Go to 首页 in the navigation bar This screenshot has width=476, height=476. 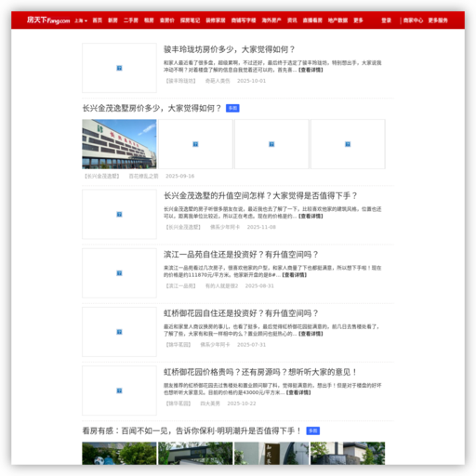[98, 20]
